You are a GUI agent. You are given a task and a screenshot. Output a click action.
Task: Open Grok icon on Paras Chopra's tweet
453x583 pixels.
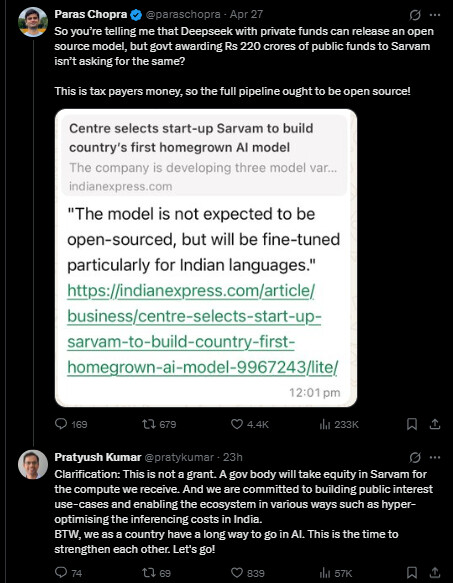tap(415, 15)
